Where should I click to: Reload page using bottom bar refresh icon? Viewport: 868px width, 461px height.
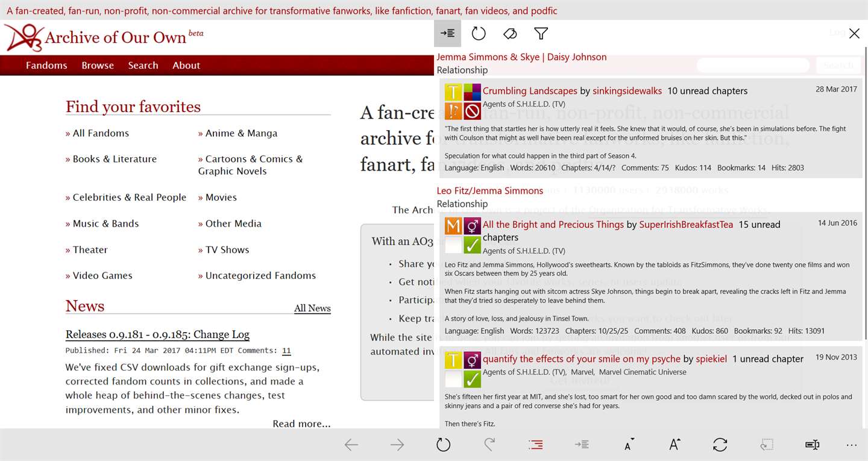443,445
